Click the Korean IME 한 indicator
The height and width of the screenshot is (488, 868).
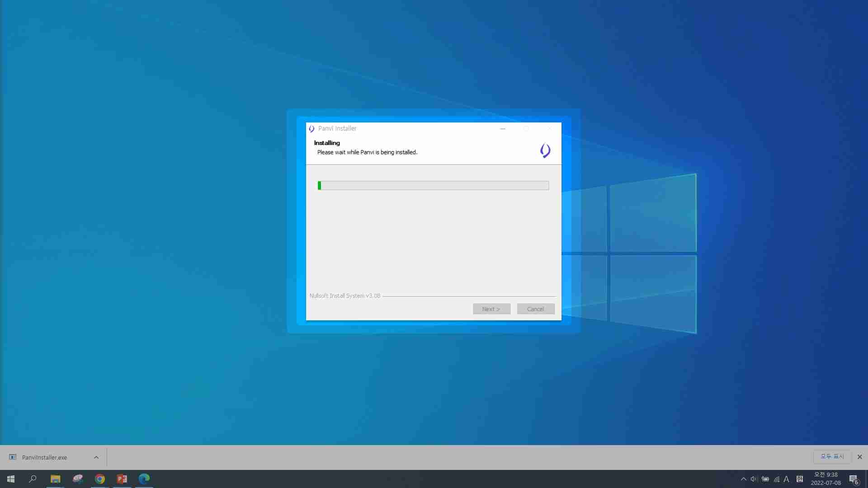[x=800, y=479]
